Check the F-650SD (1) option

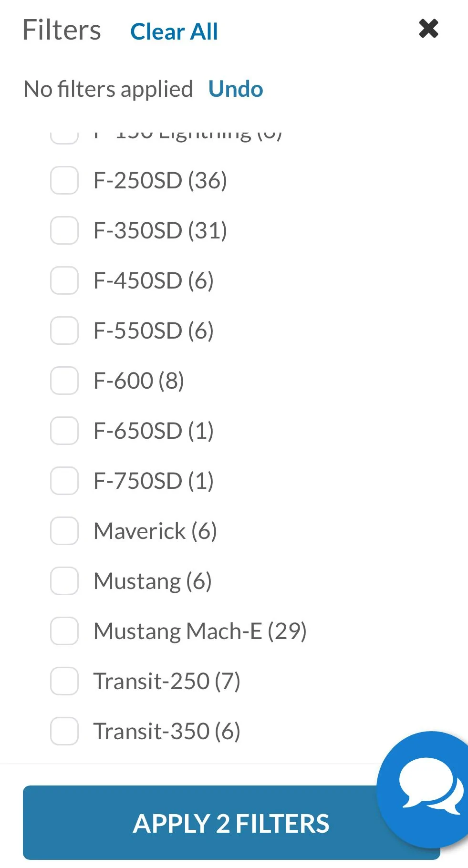64,431
